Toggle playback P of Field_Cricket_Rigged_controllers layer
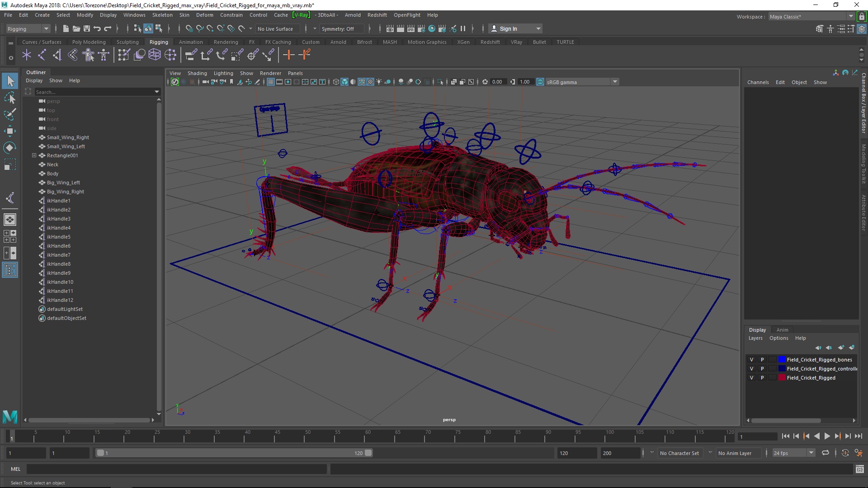The height and width of the screenshot is (488, 868). pyautogui.click(x=762, y=369)
